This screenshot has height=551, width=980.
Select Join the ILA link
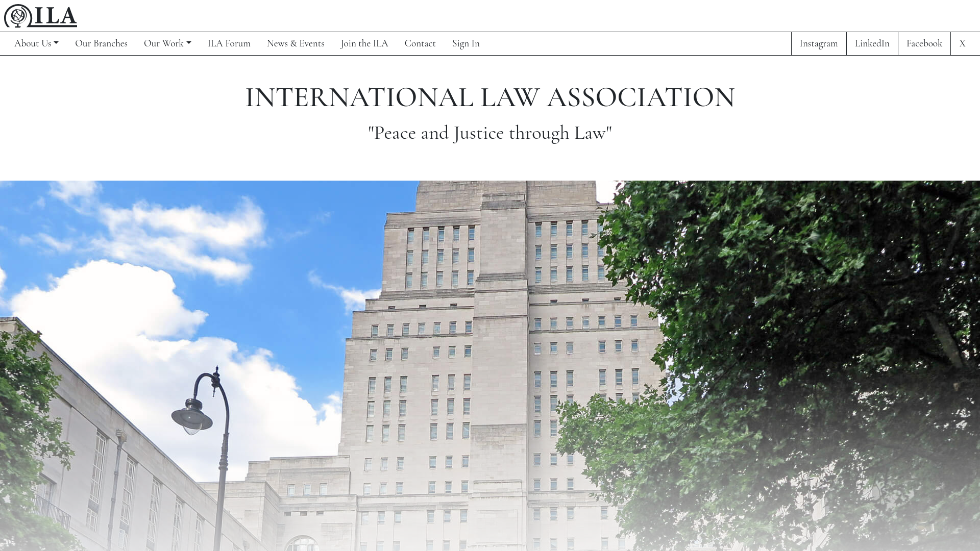(x=364, y=43)
